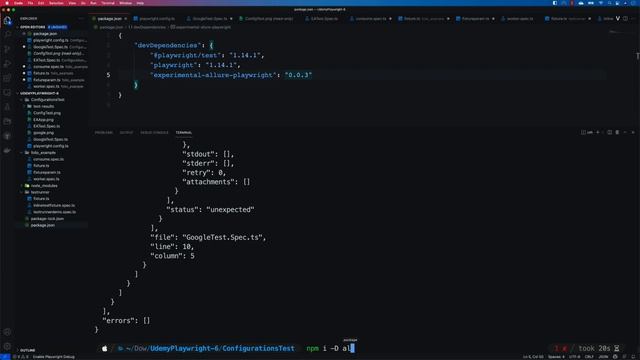Click the Spaces: 4 indentation status item
The height and width of the screenshot is (360, 640).
556,357
